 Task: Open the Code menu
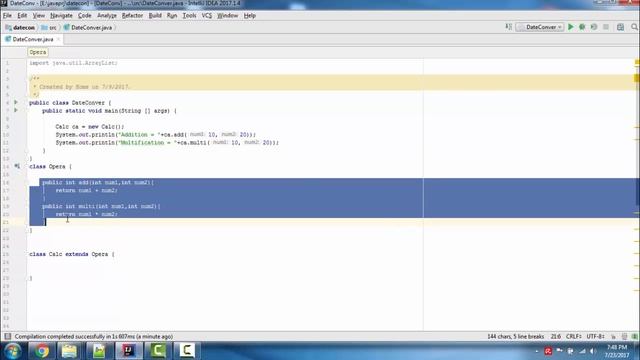[x=84, y=16]
